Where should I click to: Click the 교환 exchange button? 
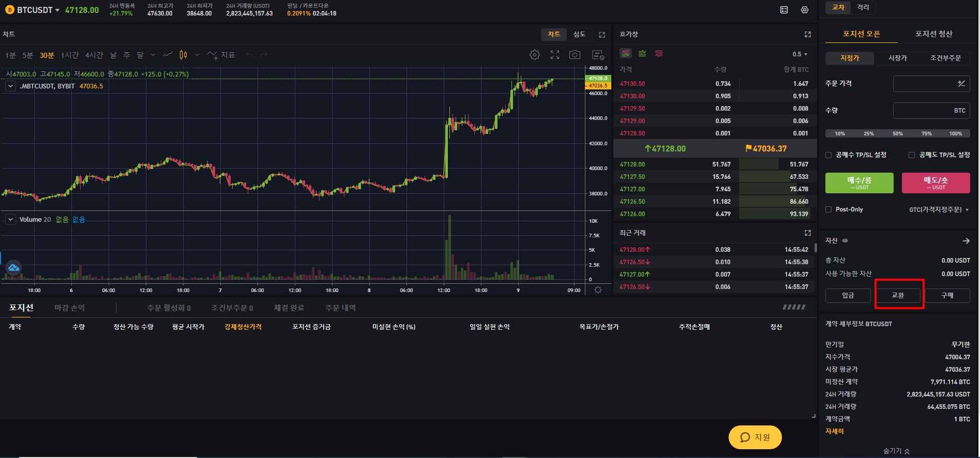click(898, 295)
